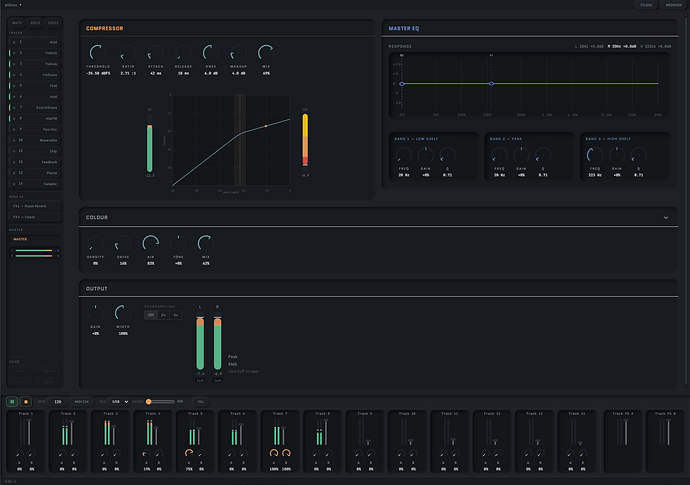Click Track 4 send A knob
Screen dimensions: 690x485
147,453
